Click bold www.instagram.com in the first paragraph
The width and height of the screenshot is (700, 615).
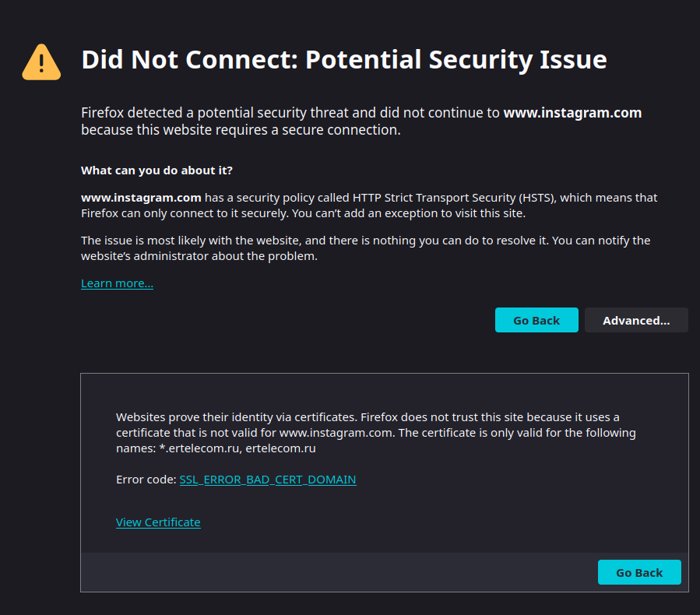[573, 113]
